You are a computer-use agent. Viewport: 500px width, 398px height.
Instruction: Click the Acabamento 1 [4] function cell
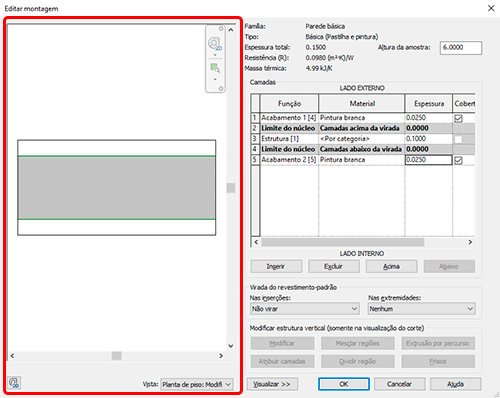(289, 118)
